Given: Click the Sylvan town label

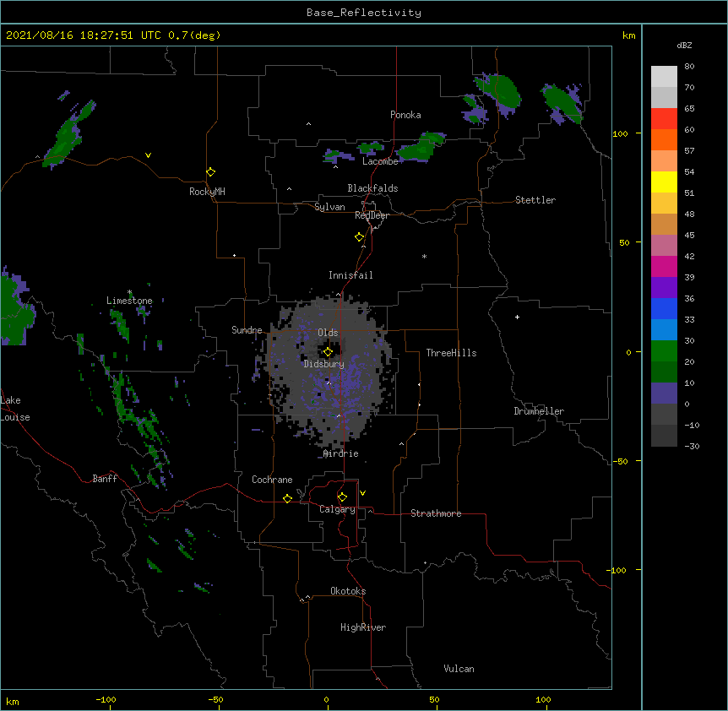Looking at the screenshot, I should [329, 207].
